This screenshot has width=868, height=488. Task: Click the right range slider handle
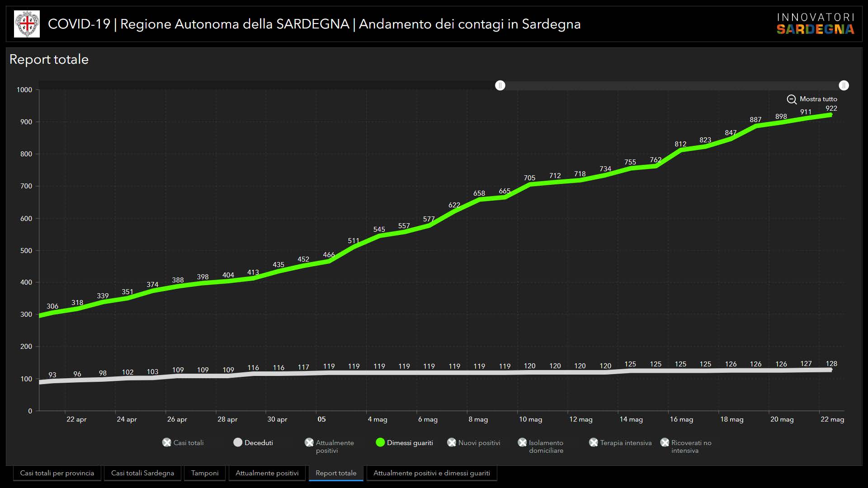click(844, 85)
